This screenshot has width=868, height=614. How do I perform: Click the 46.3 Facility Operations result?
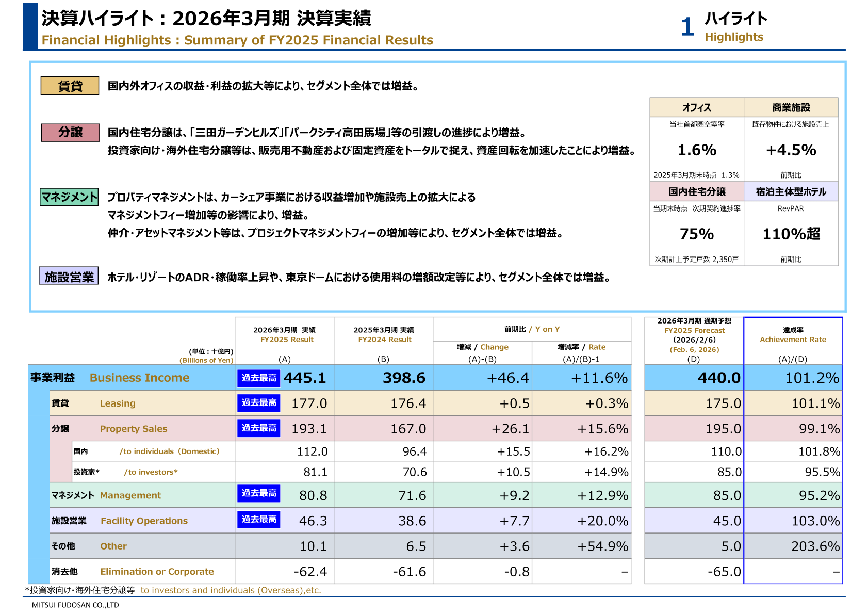[313, 521]
